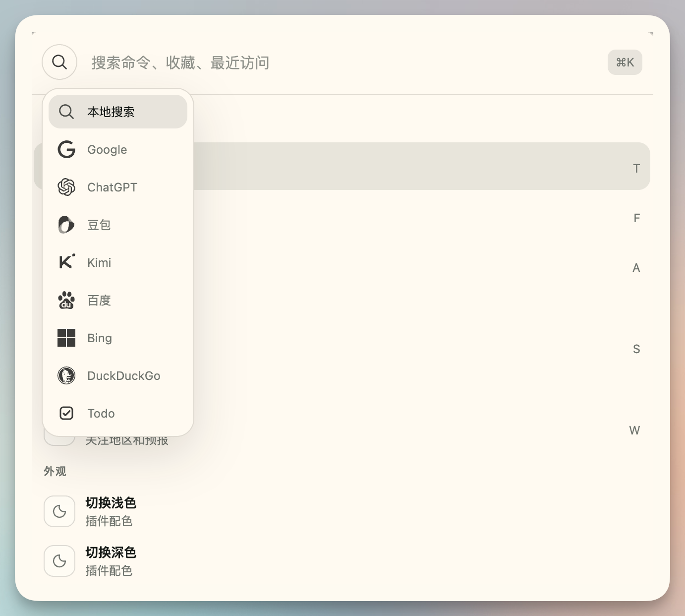Click the F shortcut key hint
The width and height of the screenshot is (685, 616).
637,218
